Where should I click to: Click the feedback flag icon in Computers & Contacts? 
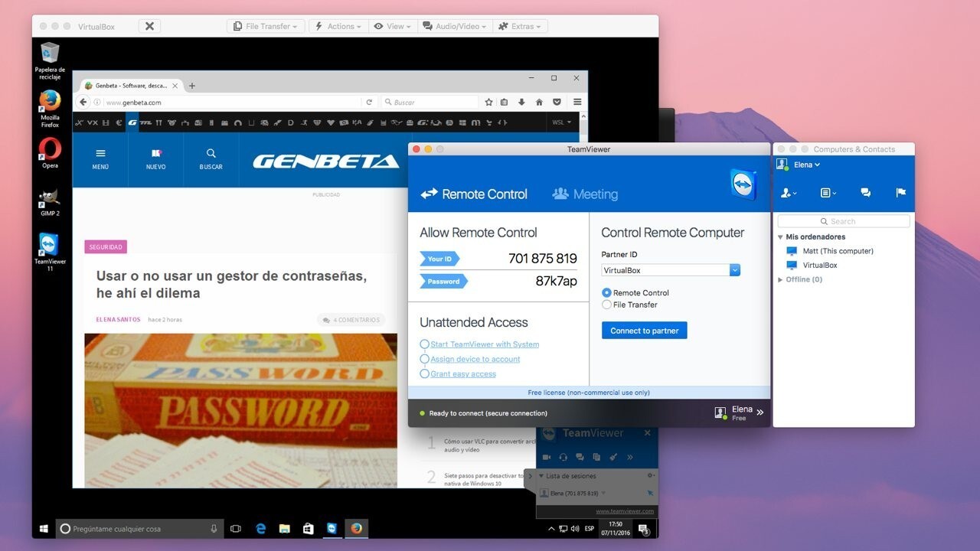tap(901, 192)
